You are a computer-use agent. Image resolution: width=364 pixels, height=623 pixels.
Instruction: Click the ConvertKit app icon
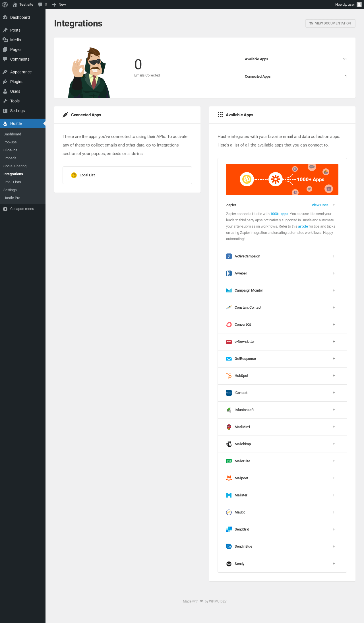point(229,325)
